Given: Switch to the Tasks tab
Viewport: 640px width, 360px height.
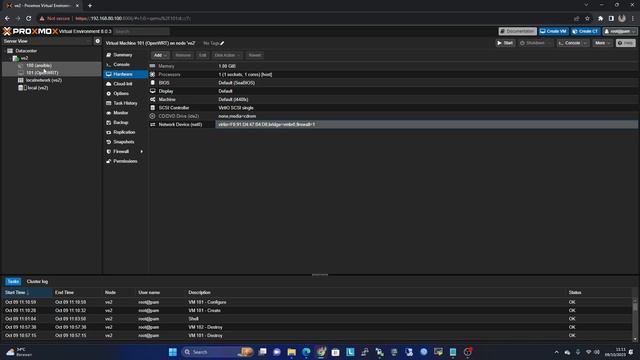Looking at the screenshot, I should coord(13,282).
